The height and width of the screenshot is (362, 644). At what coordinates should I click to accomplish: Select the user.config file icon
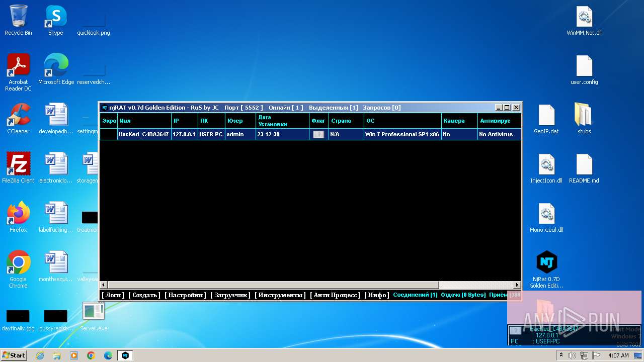584,69
